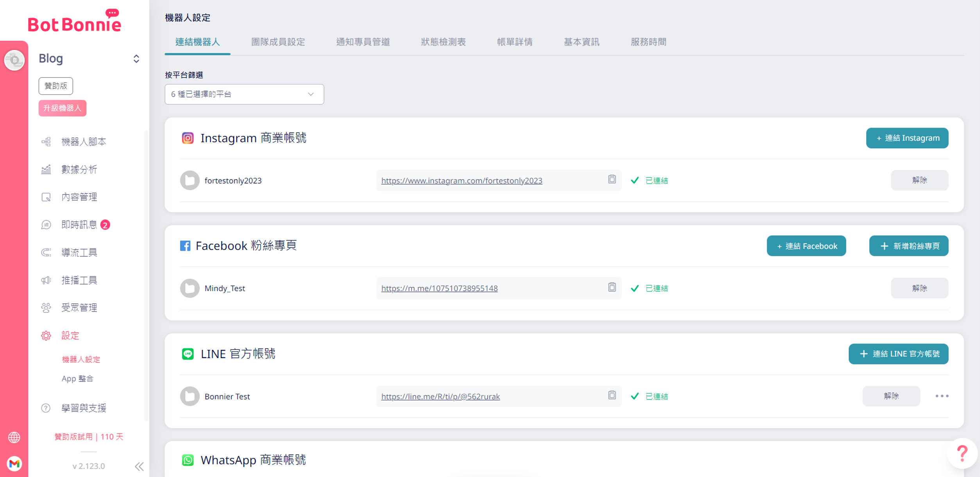
Task: Click 解除 for Mindy_Test page
Action: pos(919,288)
